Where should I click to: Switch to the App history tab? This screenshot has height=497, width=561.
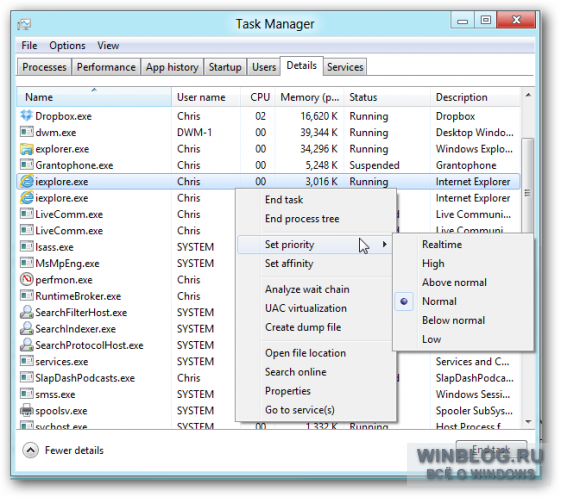pos(172,67)
